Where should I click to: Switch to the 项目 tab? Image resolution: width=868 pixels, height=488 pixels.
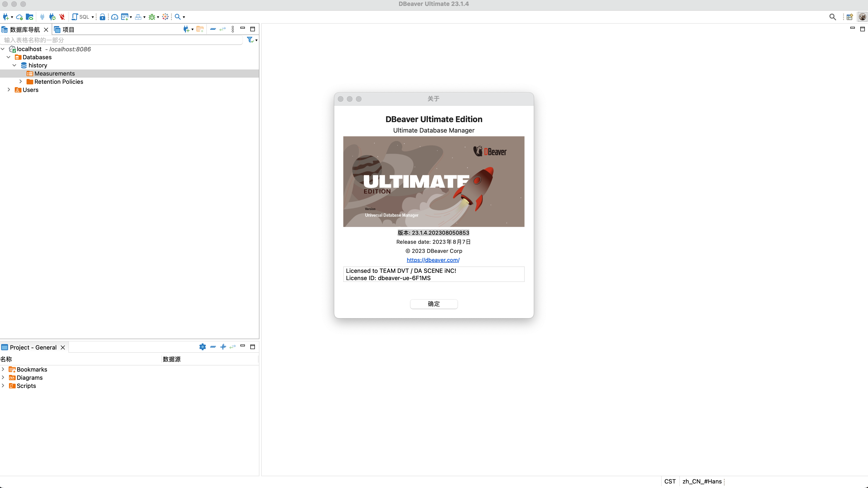[x=68, y=29]
